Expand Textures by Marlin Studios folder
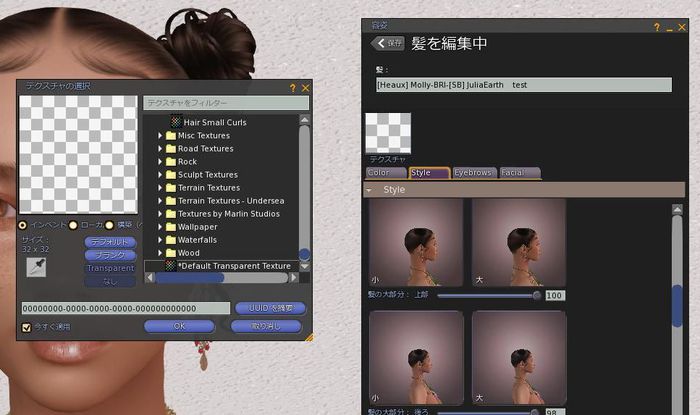Image resolution: width=700 pixels, height=415 pixels. point(160,214)
